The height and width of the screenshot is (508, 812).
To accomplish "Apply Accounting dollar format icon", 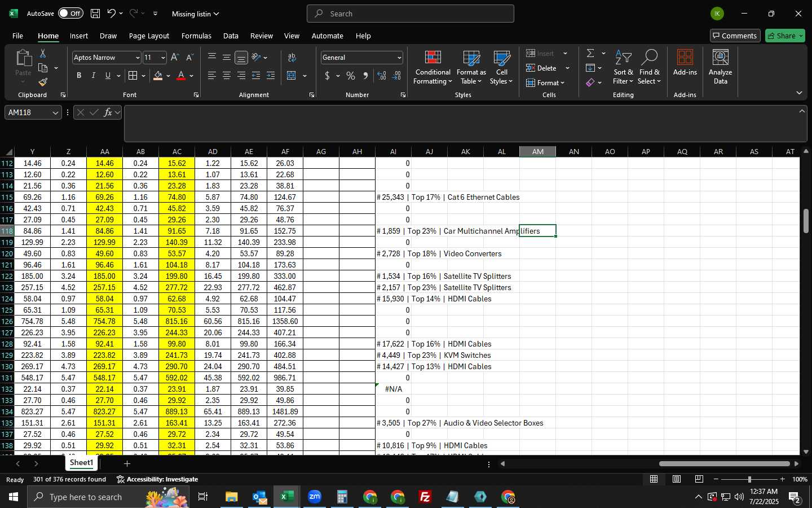I will [327, 76].
